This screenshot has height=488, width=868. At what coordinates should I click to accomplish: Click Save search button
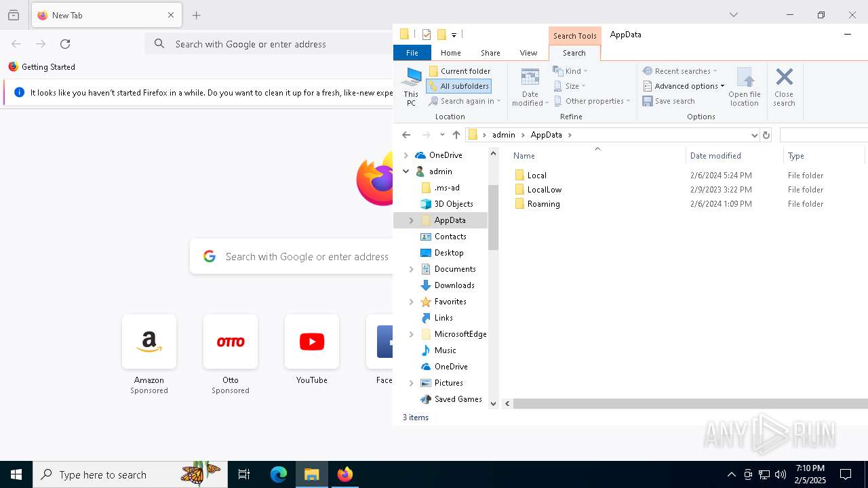tap(669, 101)
